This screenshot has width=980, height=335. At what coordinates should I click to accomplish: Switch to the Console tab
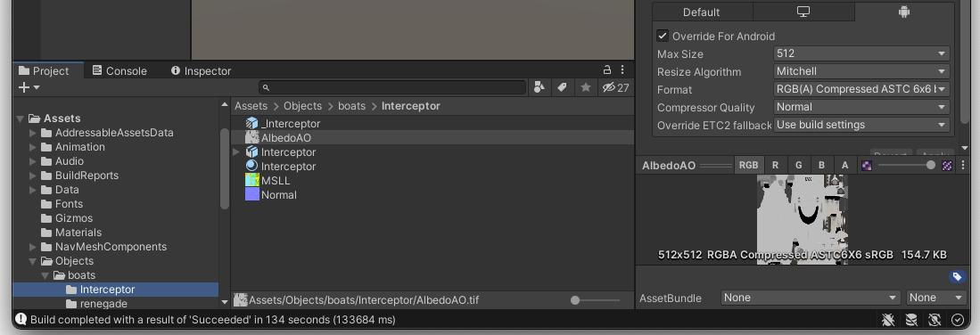(119, 70)
